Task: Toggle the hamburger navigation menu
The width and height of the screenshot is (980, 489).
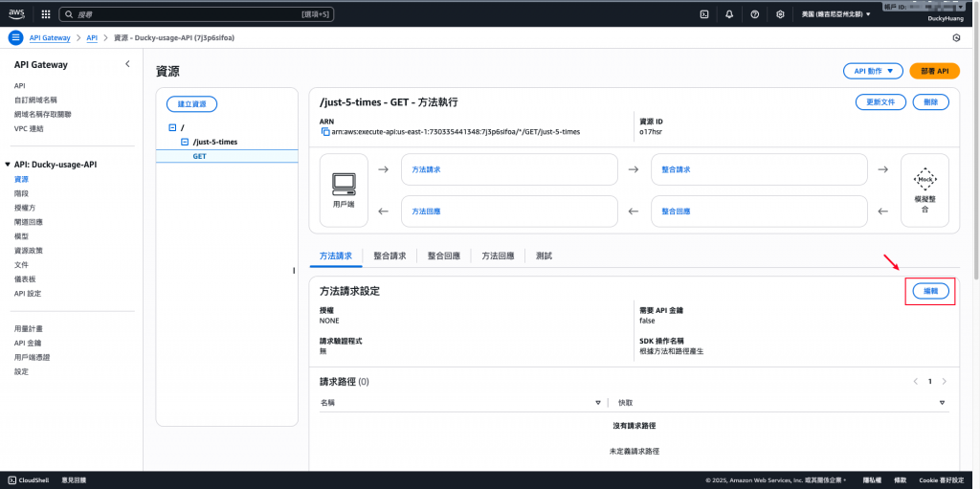Action: click(15, 37)
